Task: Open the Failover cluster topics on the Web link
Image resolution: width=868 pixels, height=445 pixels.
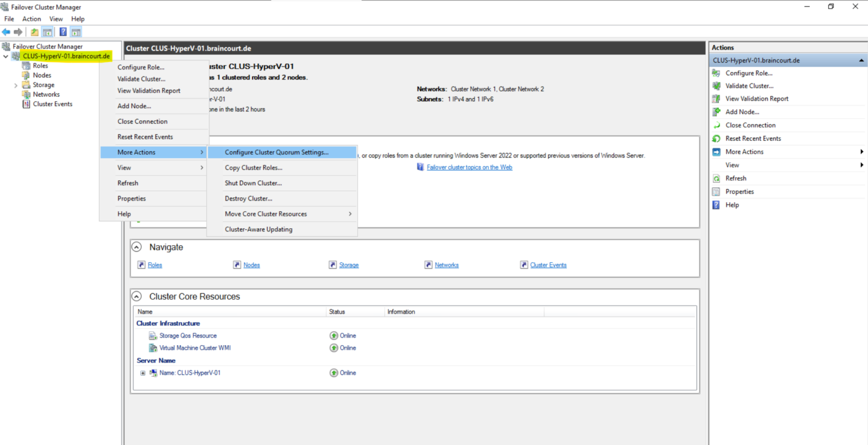Action: 470,167
